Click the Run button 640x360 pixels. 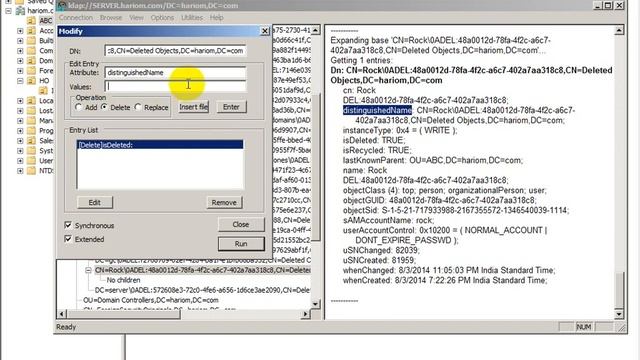241,244
